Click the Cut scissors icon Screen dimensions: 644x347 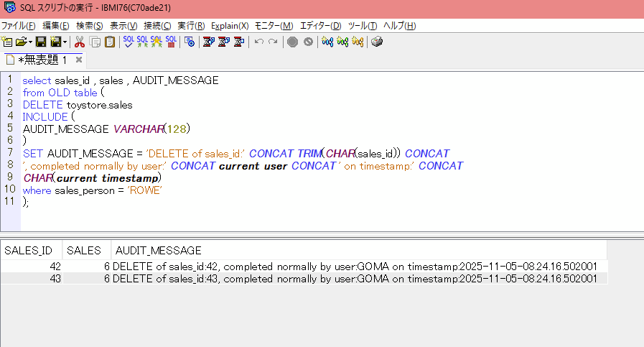pos(79,42)
